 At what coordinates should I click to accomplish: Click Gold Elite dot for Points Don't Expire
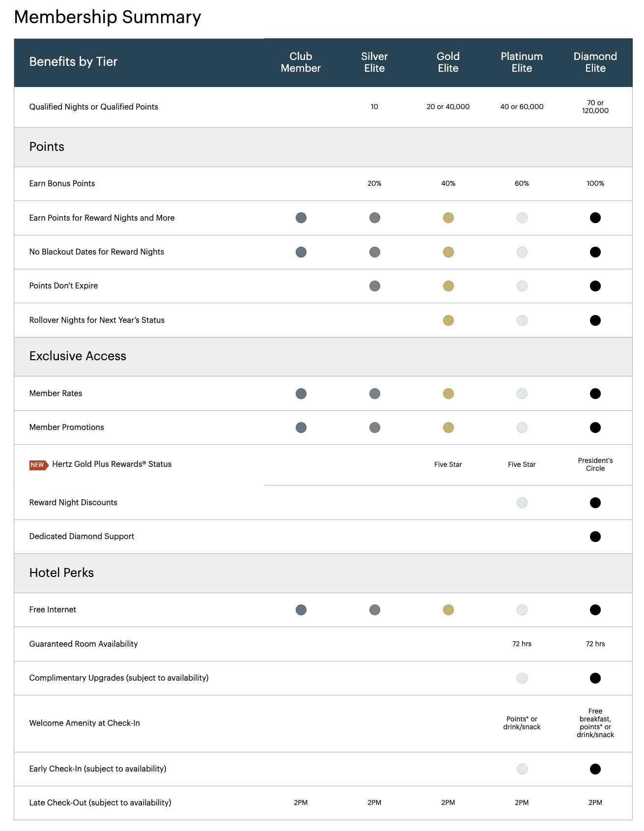pos(448,286)
